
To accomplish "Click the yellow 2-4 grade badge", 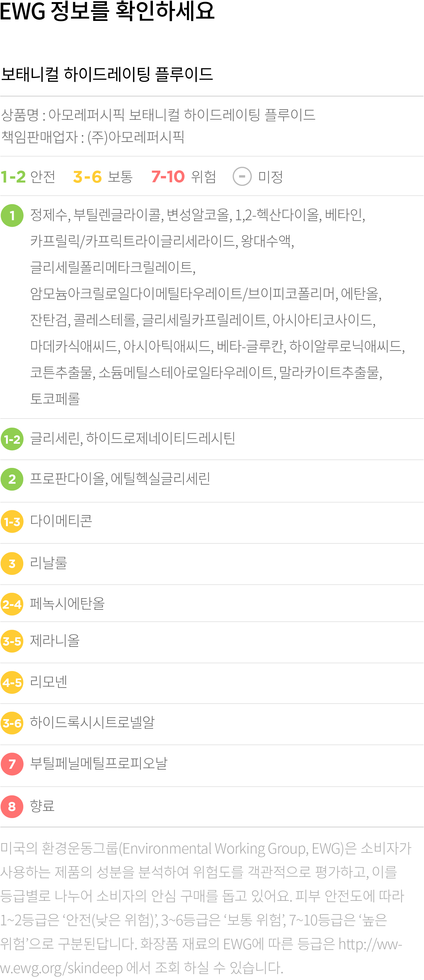I will click(12, 604).
